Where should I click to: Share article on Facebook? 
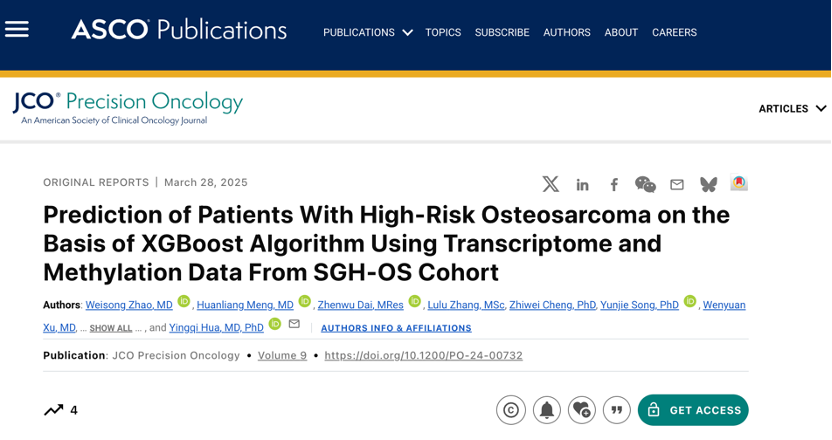tap(614, 185)
